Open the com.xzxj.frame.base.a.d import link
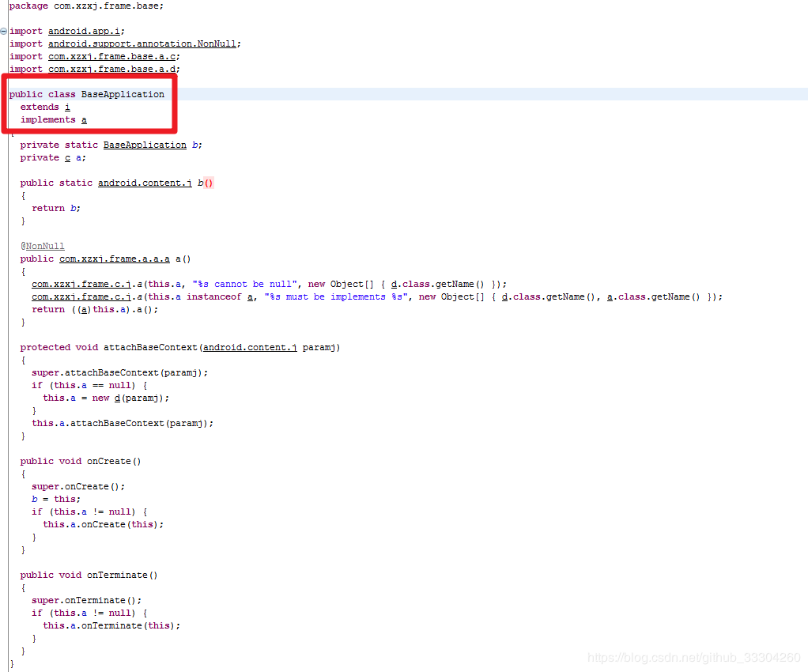 pos(111,69)
